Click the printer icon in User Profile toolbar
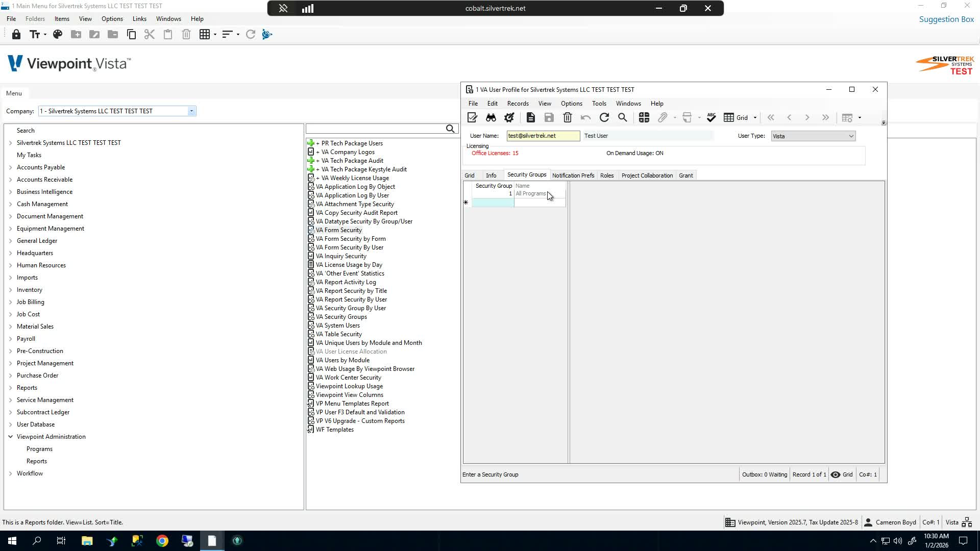The height and width of the screenshot is (551, 980). coord(687,118)
